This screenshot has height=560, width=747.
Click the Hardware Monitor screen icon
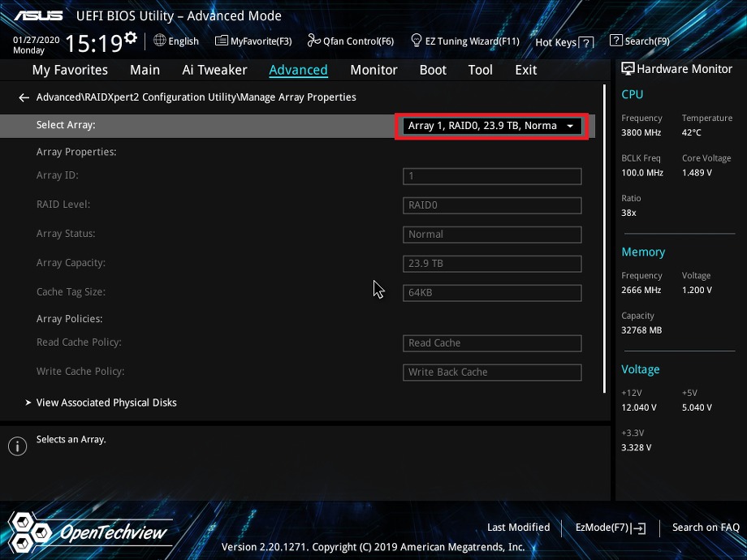(x=628, y=69)
